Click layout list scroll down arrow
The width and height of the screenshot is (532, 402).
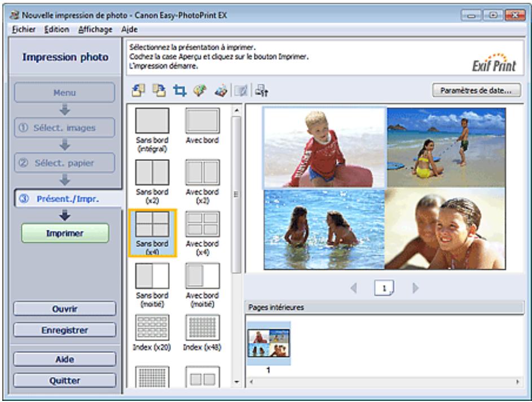[236, 382]
